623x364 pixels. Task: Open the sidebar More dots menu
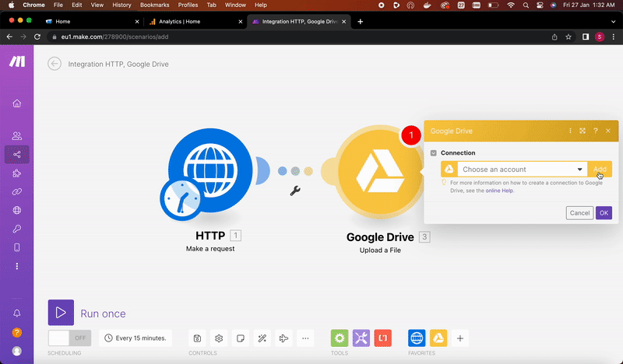point(16,266)
